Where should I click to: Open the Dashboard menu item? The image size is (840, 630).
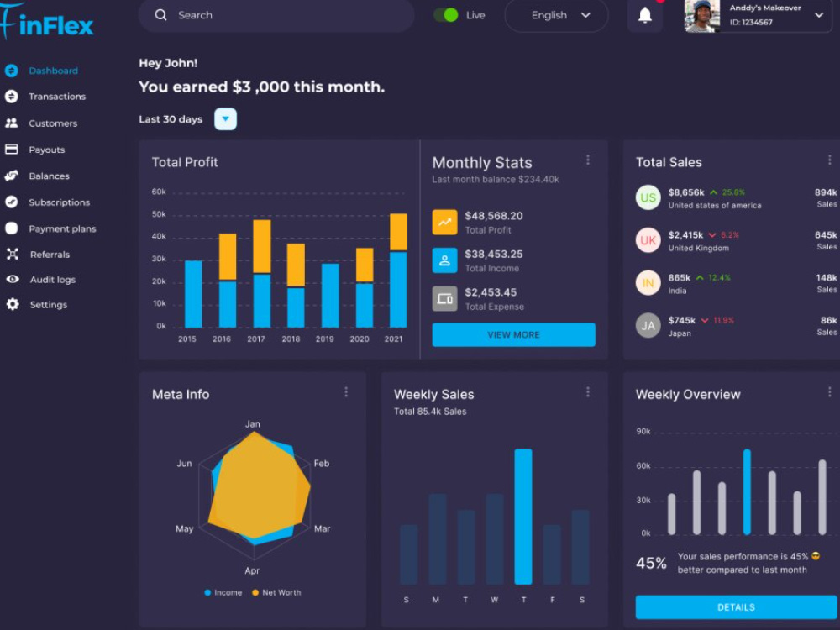tap(53, 71)
